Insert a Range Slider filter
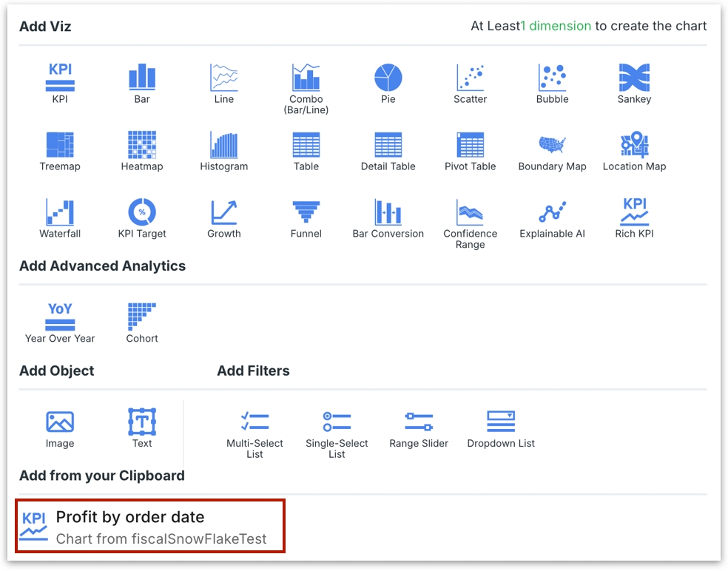The image size is (728, 571). [419, 422]
